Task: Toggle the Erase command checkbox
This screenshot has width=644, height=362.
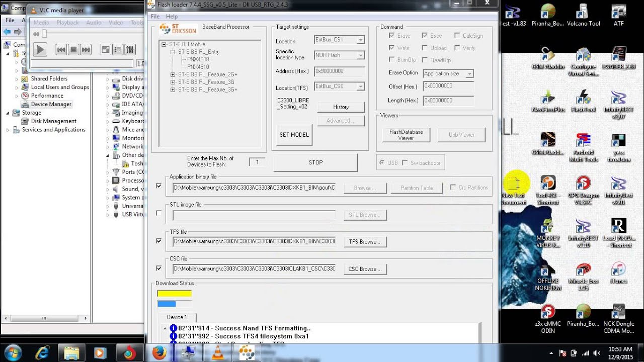Action: 392,36
